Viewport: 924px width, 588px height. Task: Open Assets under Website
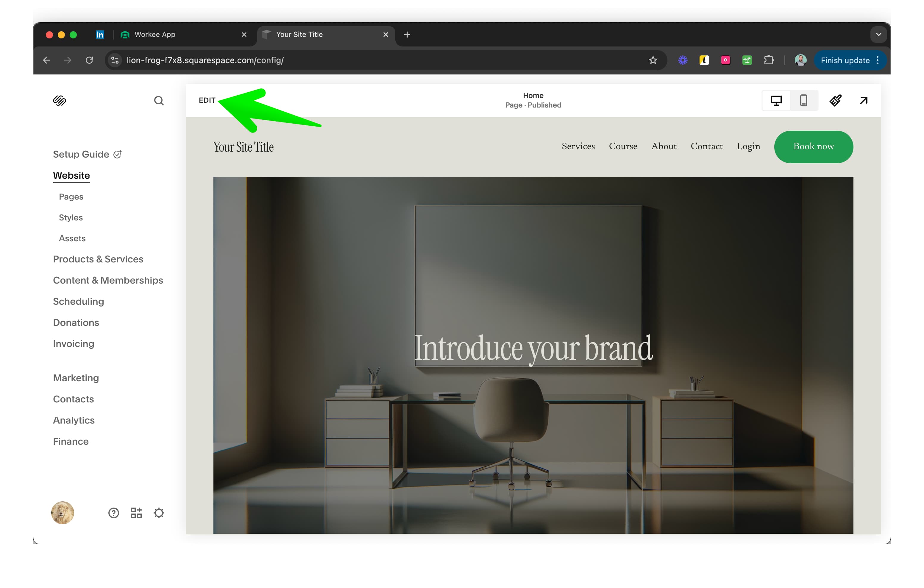pyautogui.click(x=72, y=239)
